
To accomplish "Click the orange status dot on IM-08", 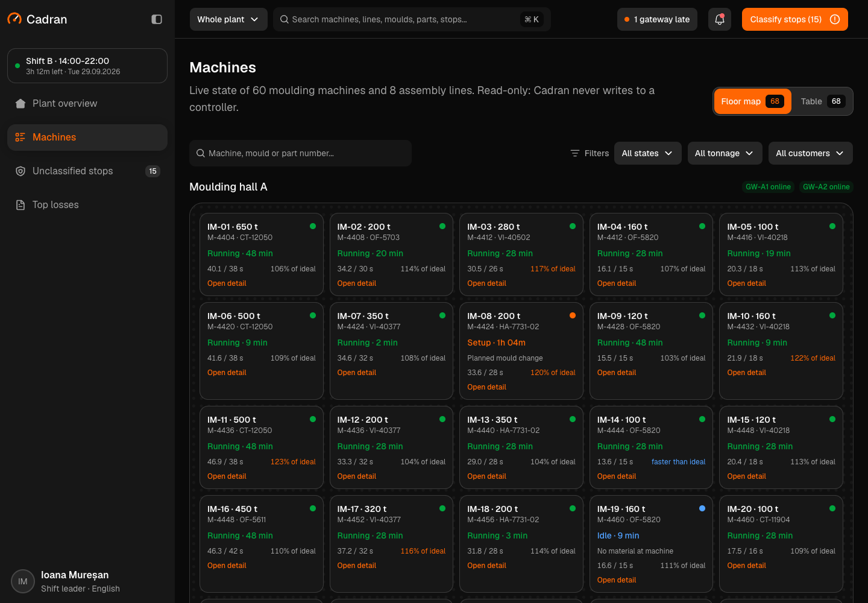I will pyautogui.click(x=573, y=315).
